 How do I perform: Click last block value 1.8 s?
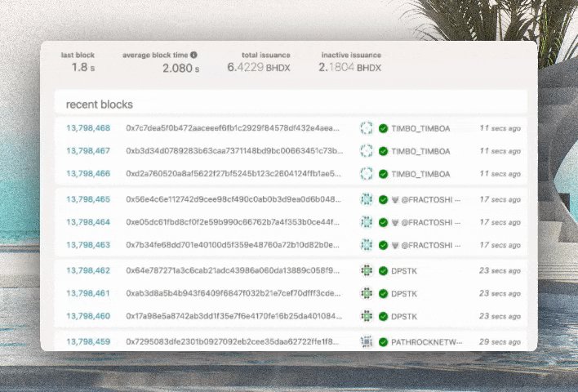[83, 67]
